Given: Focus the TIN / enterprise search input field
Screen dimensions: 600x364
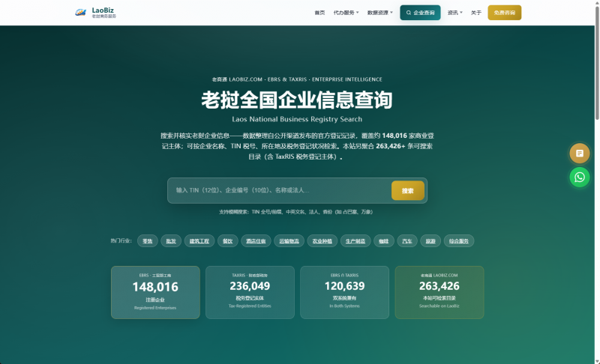Looking at the screenshot, I should [x=279, y=190].
